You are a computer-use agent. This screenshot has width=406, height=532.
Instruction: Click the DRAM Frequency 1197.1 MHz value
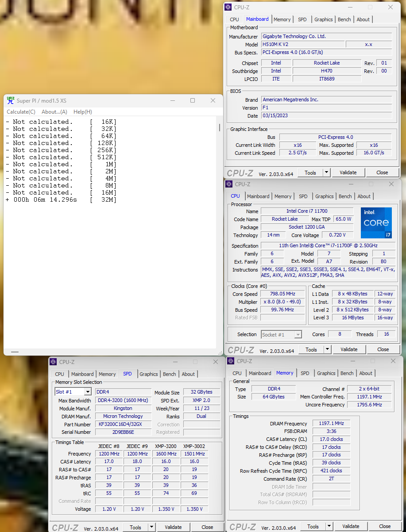[331, 423]
